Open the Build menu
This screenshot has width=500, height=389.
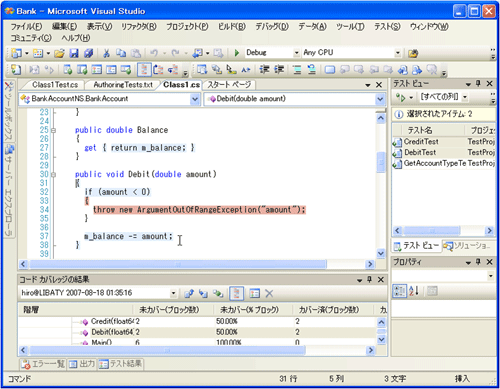232,27
